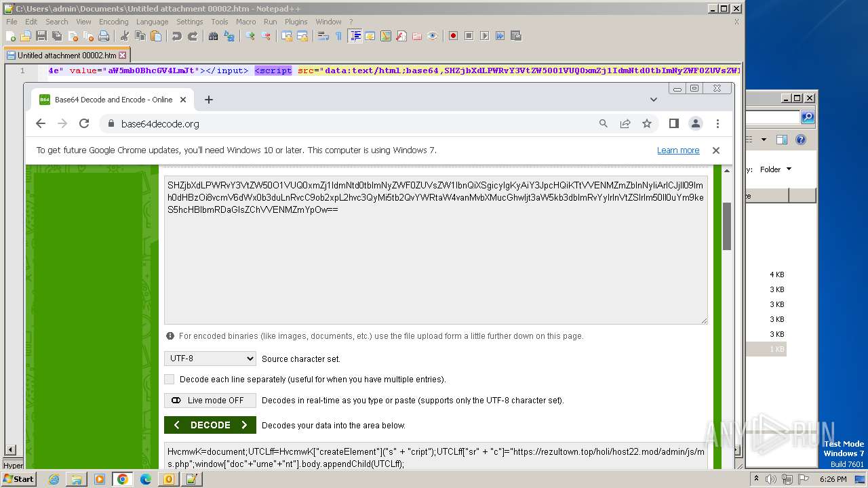Screen dimensions: 868x488
Task: Select the Untitled attachment 00002.htm tab
Action: click(x=66, y=56)
